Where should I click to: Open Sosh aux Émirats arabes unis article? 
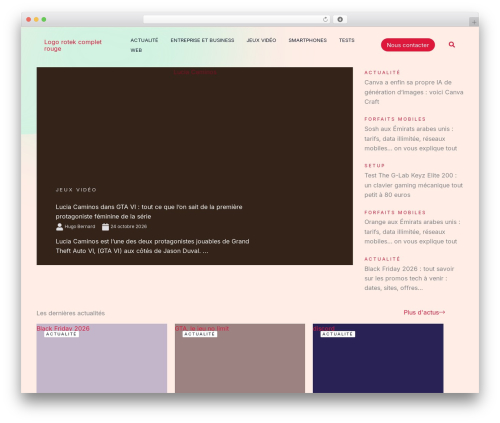pyautogui.click(x=411, y=138)
